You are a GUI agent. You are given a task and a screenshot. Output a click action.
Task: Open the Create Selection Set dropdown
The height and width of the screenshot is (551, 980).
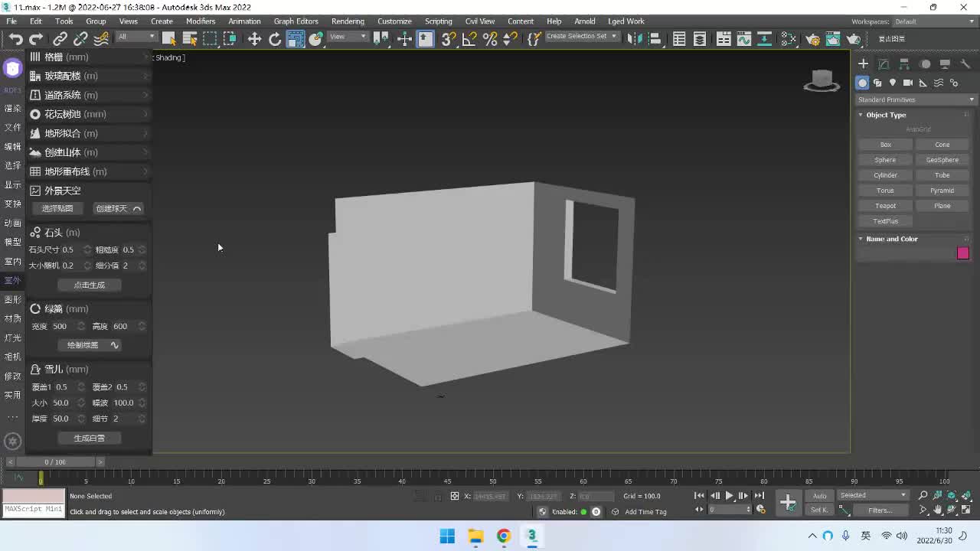pos(581,37)
